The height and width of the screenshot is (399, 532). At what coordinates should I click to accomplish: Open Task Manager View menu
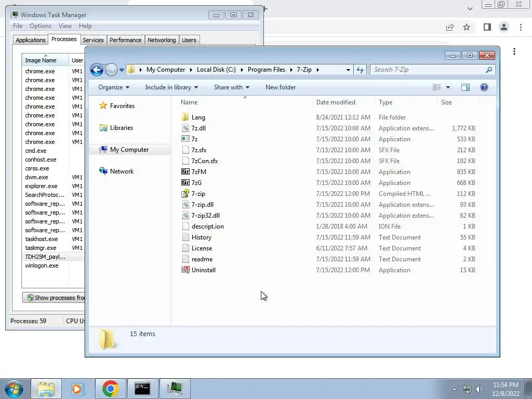click(x=65, y=26)
